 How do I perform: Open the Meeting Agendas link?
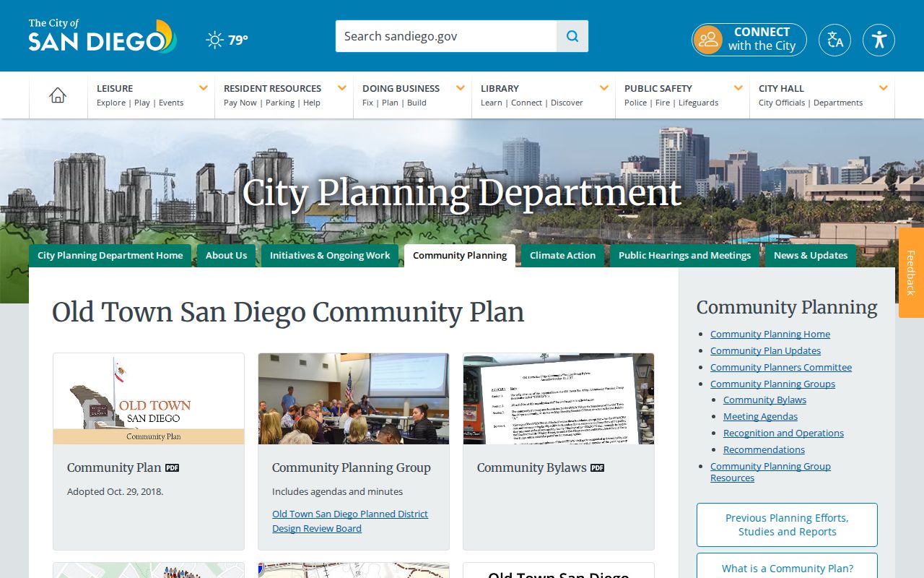(760, 416)
